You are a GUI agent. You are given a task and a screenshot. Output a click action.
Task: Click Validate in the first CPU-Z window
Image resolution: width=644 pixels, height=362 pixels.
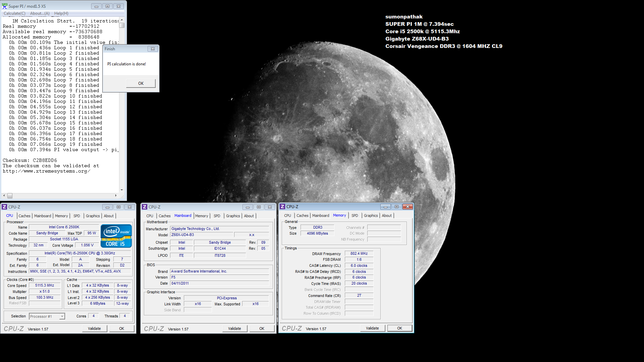point(94,328)
